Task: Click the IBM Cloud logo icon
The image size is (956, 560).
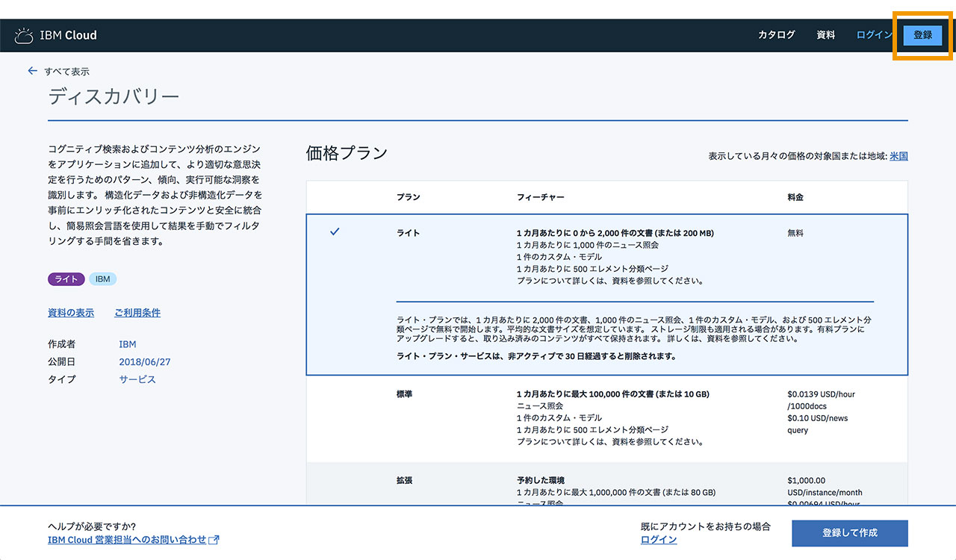Action: click(x=24, y=35)
